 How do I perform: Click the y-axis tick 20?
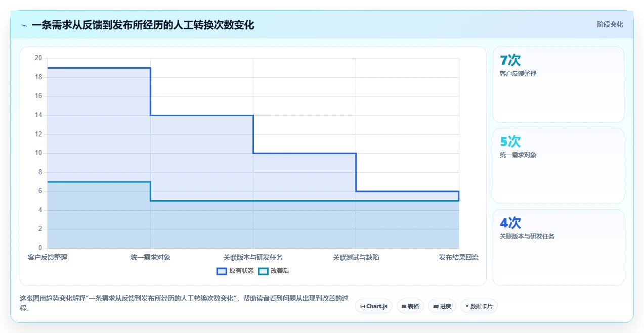pos(38,58)
